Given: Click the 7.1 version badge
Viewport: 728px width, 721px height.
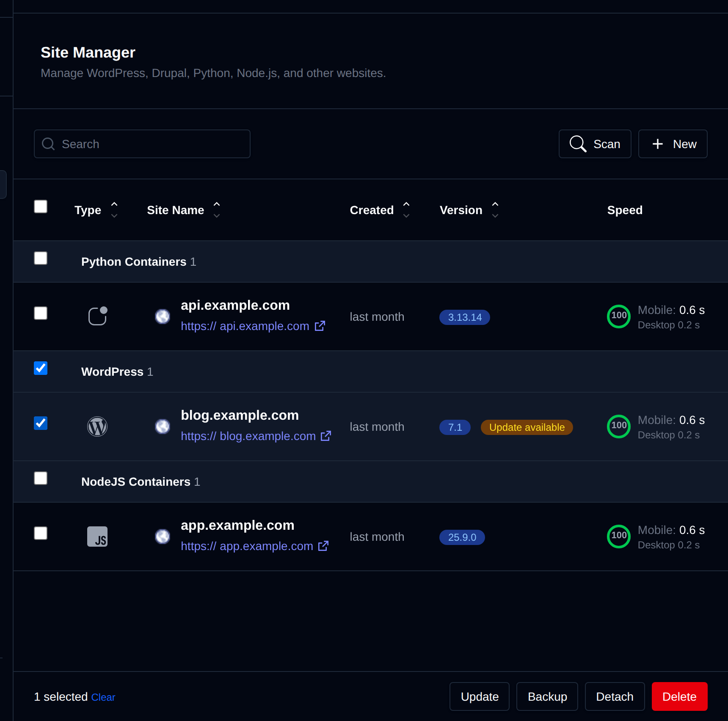Looking at the screenshot, I should point(455,427).
